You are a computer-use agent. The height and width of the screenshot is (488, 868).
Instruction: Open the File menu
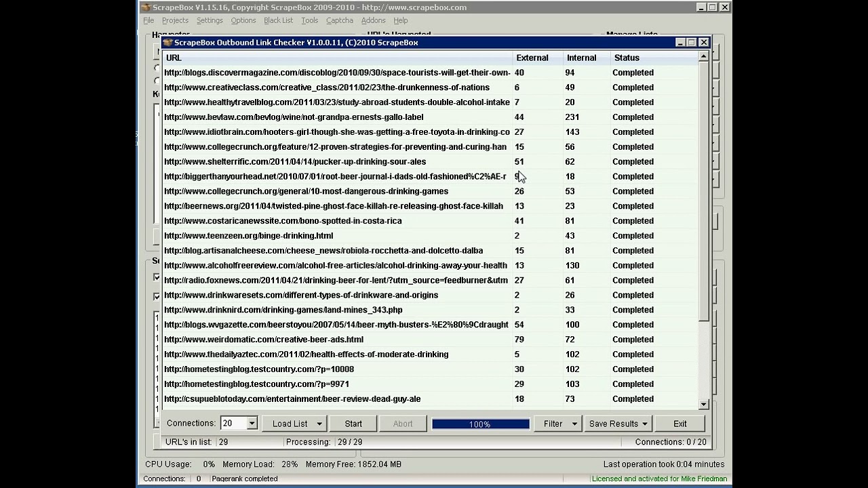point(149,20)
